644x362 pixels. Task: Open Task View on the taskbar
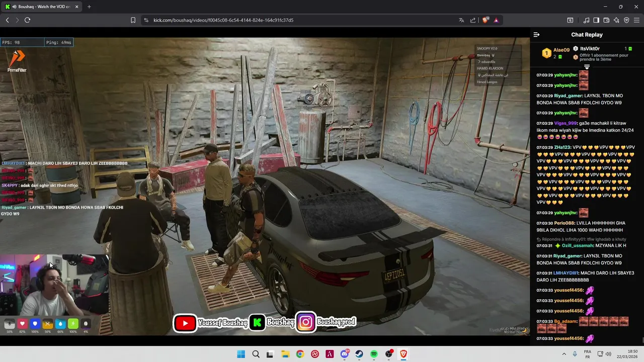270,354
